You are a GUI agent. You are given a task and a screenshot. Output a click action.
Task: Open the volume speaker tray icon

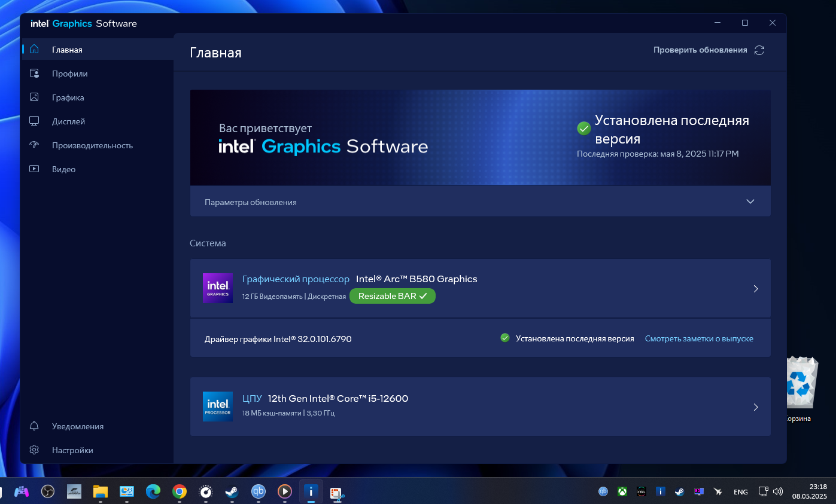tap(778, 491)
